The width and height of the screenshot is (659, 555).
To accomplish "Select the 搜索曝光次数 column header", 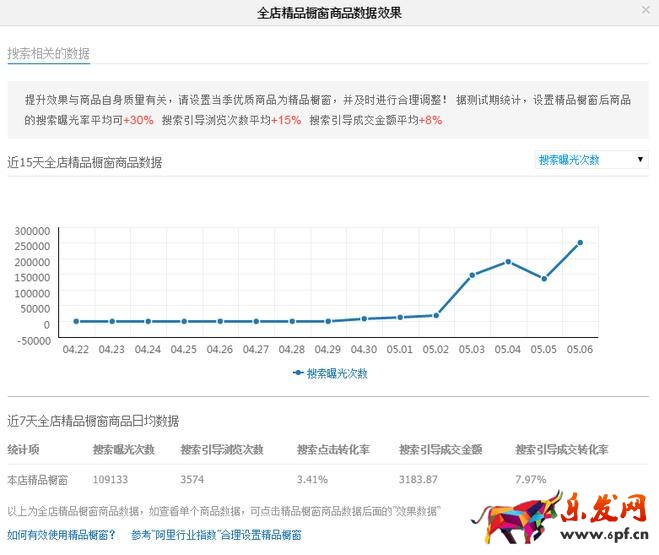I will pyautogui.click(x=123, y=450).
